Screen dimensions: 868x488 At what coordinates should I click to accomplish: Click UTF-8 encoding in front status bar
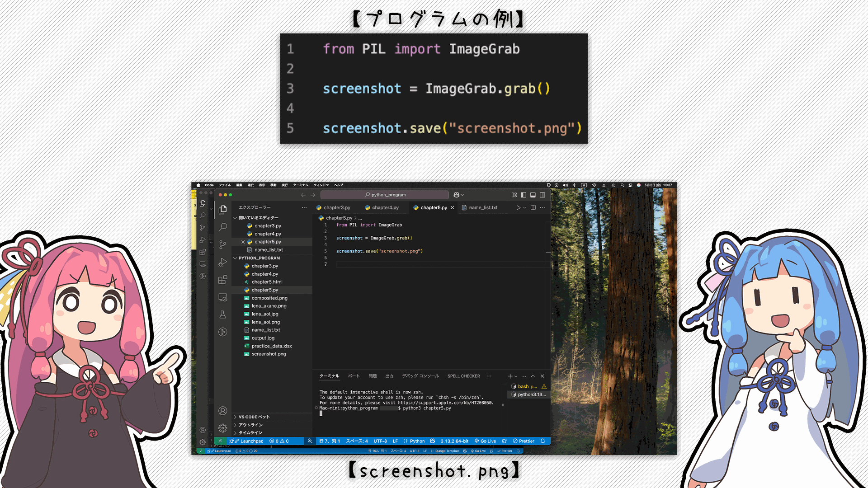click(380, 441)
